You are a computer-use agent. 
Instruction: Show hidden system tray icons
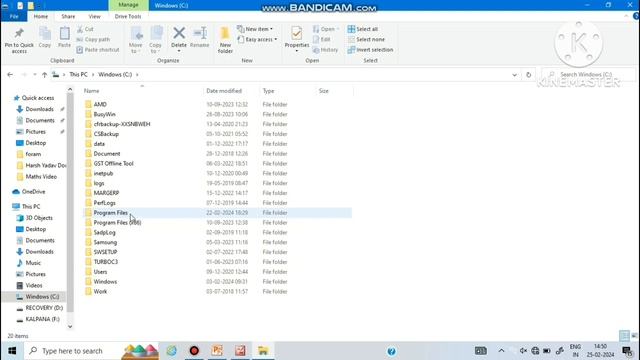[501, 351]
